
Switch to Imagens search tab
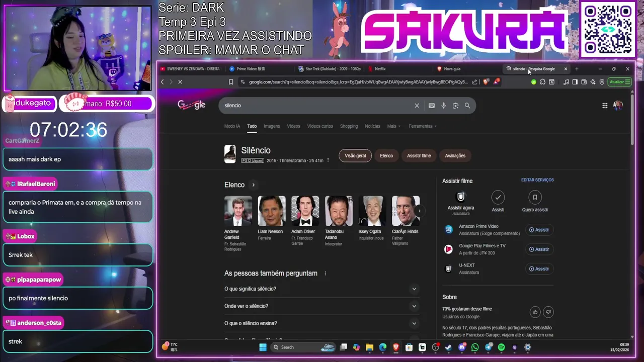click(272, 126)
